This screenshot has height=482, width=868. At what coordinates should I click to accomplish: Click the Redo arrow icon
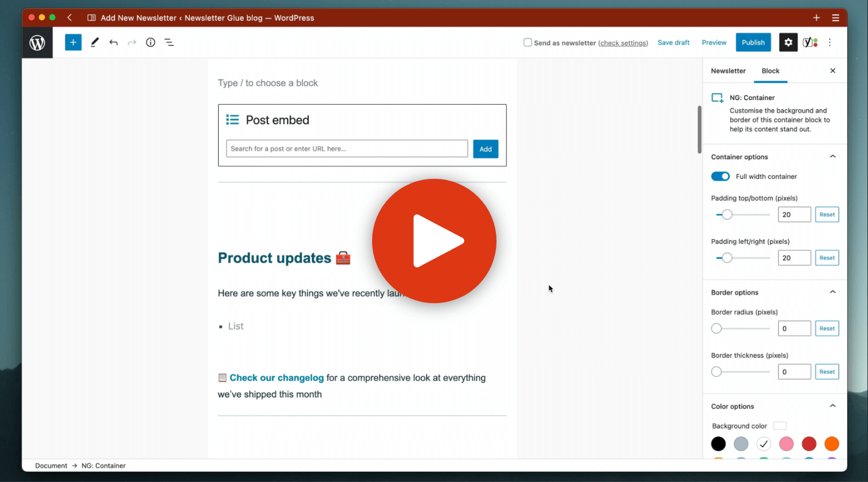tap(132, 42)
